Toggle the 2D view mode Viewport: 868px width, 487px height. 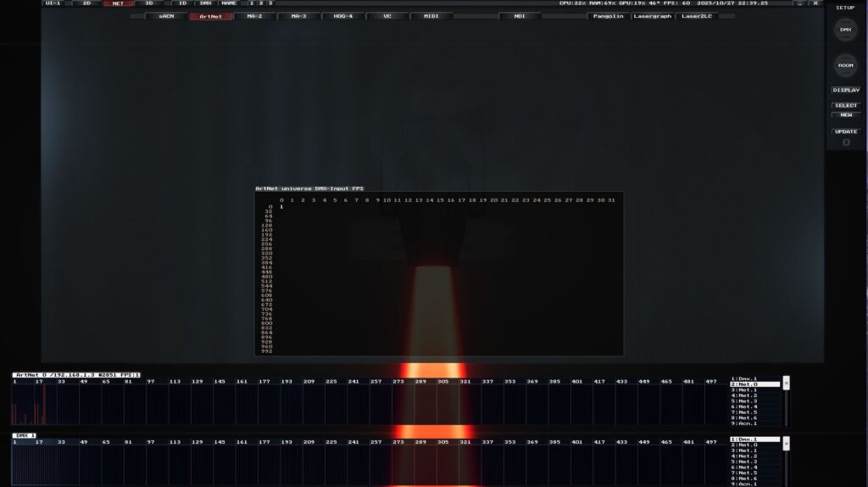click(86, 3)
